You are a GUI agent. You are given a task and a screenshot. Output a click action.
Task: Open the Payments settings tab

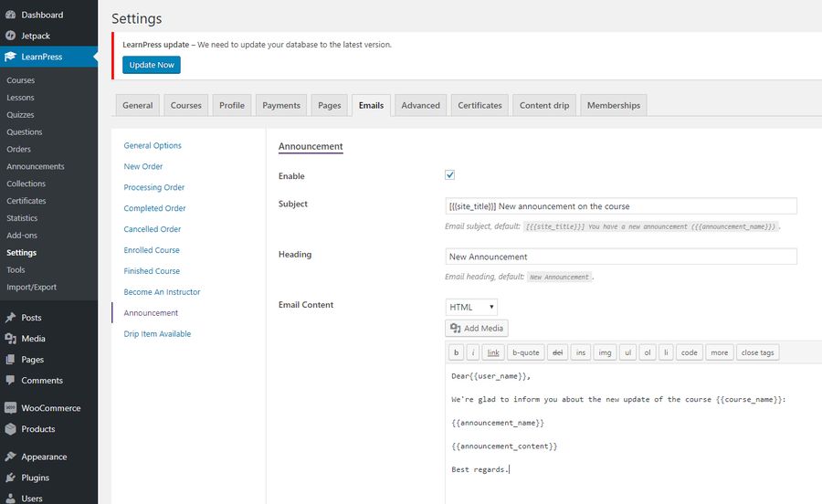(x=281, y=105)
